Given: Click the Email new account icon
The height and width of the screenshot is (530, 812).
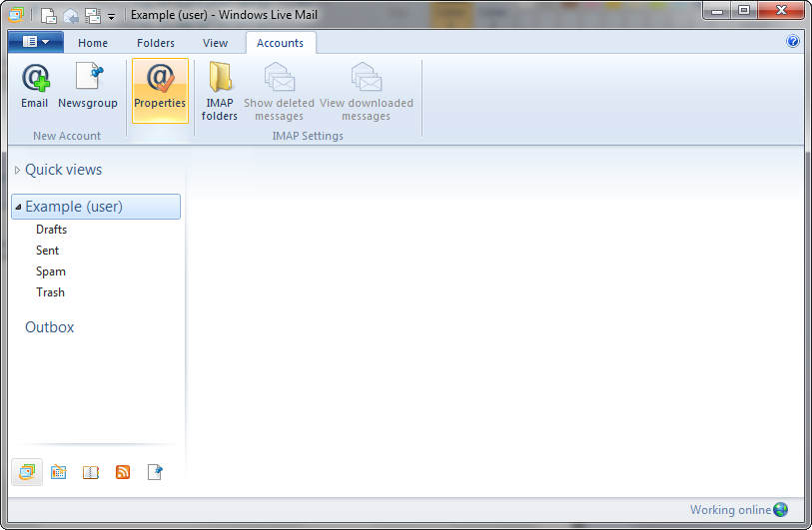Looking at the screenshot, I should [35, 87].
